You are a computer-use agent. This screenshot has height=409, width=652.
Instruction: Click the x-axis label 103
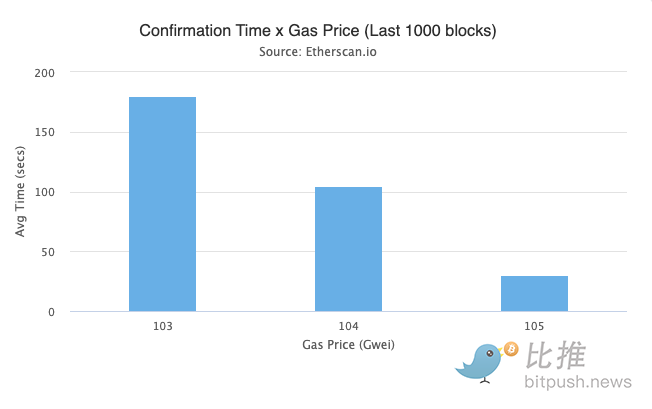pos(163,326)
